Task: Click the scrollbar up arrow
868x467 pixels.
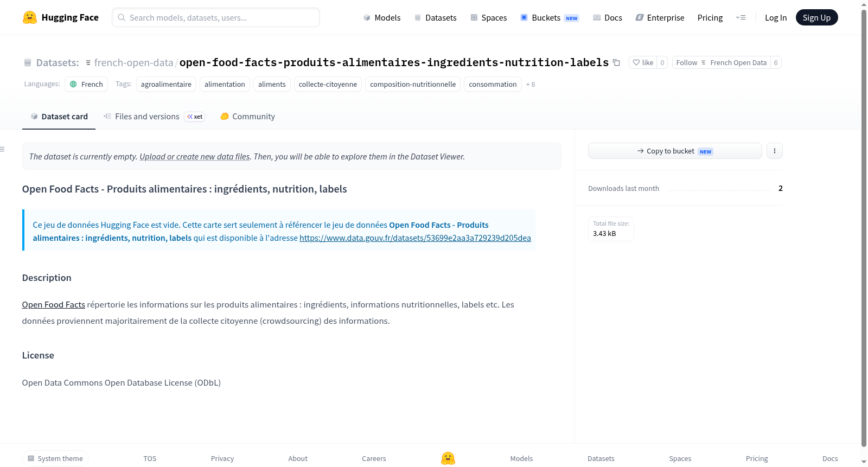Action: [x=864, y=4]
